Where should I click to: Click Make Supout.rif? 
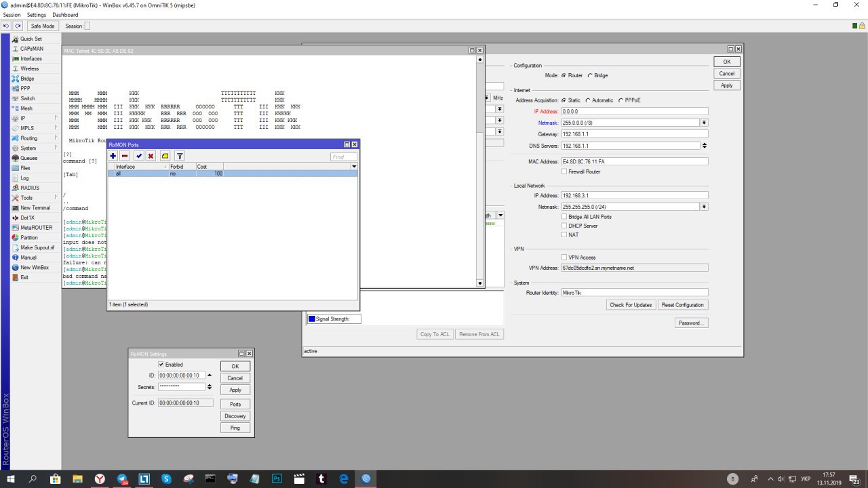click(37, 247)
